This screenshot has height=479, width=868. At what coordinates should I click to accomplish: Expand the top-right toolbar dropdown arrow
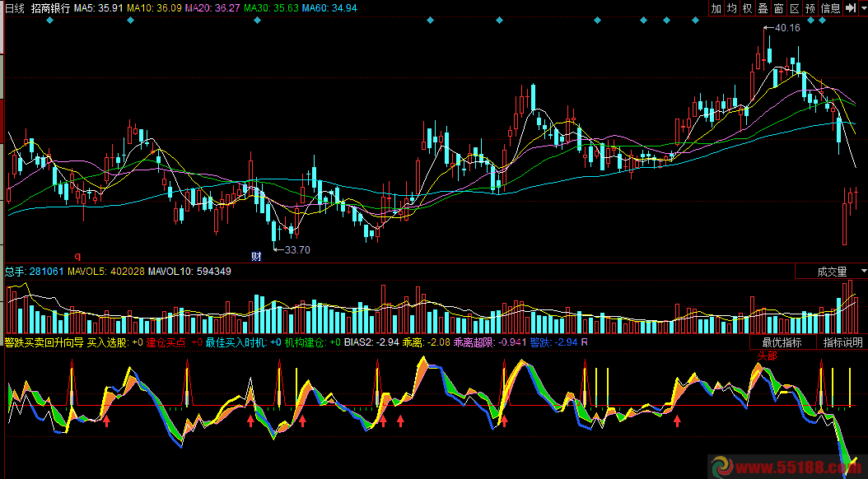(863, 8)
